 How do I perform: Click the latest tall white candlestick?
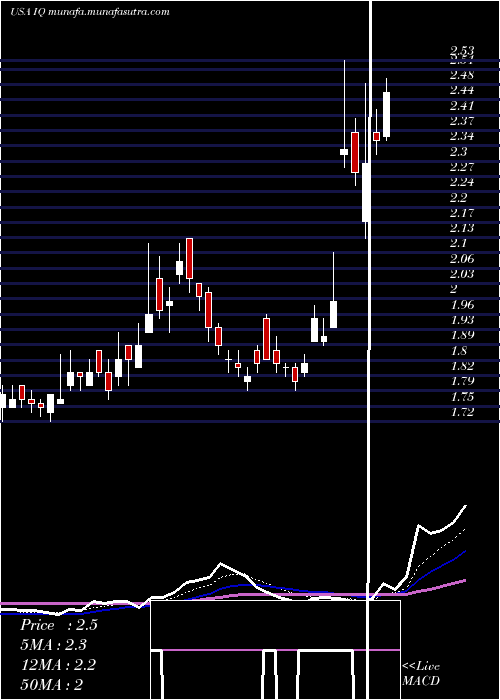coord(387,115)
